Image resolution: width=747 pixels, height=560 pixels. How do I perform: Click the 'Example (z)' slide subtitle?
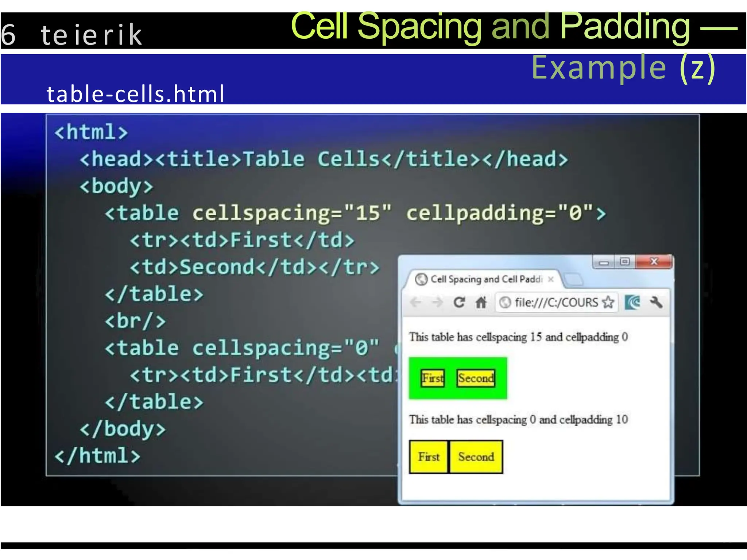tap(623, 68)
